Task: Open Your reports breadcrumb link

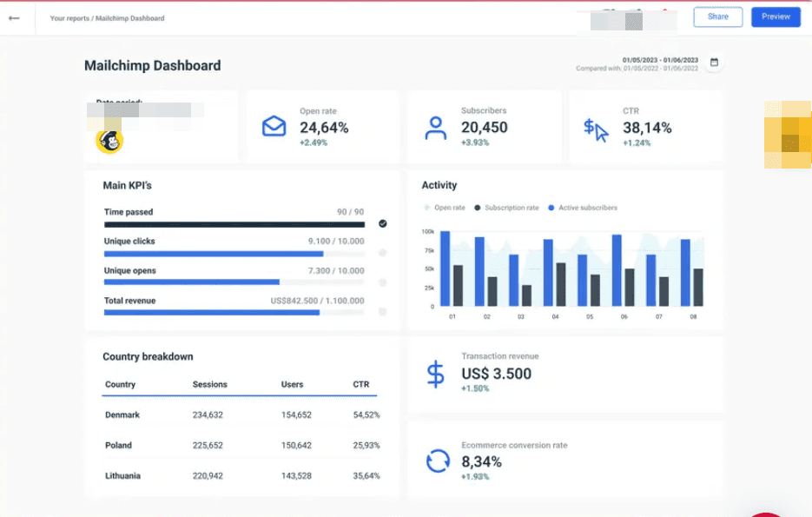Action: tap(69, 18)
